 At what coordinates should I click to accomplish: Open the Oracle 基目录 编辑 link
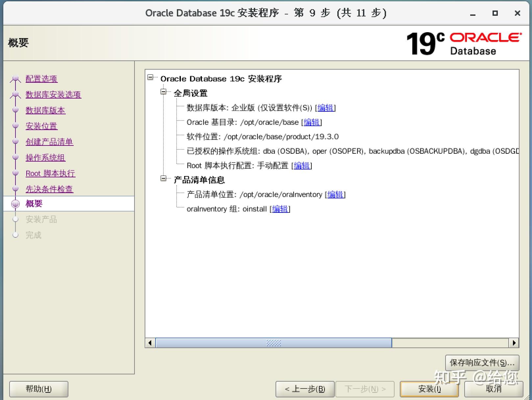click(311, 122)
